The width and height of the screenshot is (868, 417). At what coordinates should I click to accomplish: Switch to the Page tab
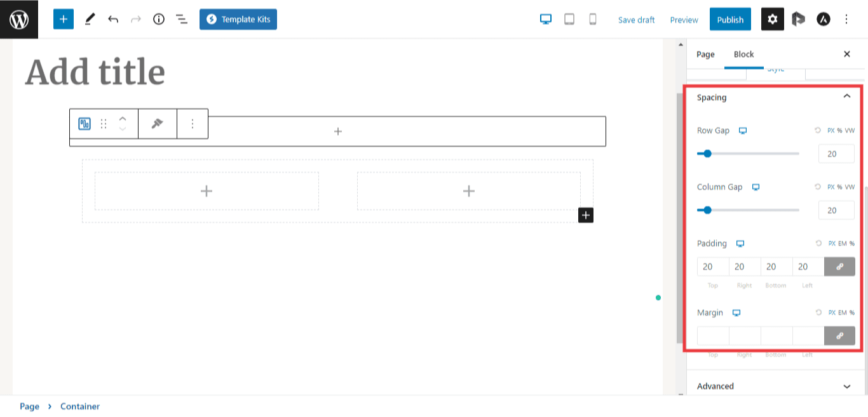pos(705,54)
